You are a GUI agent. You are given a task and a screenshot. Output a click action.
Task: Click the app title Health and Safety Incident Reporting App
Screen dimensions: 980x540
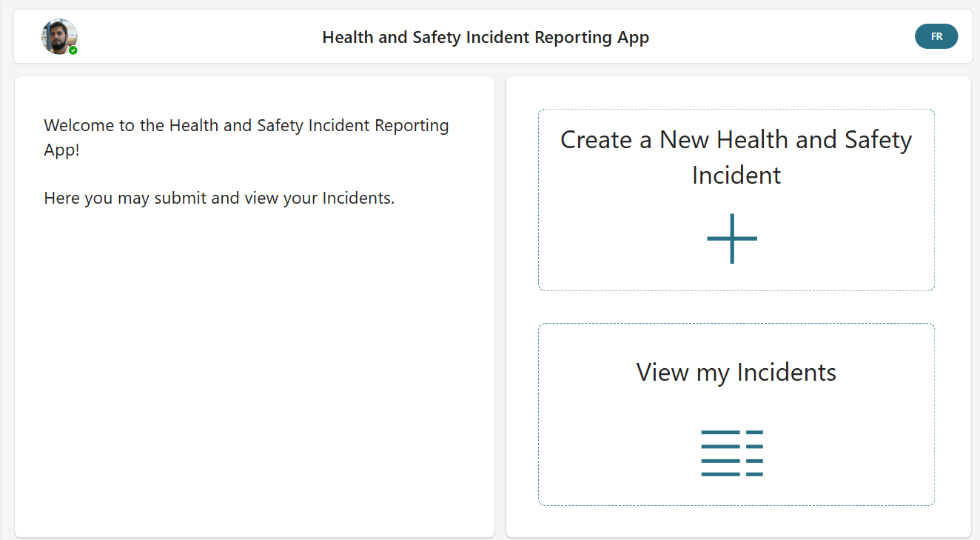(x=486, y=37)
